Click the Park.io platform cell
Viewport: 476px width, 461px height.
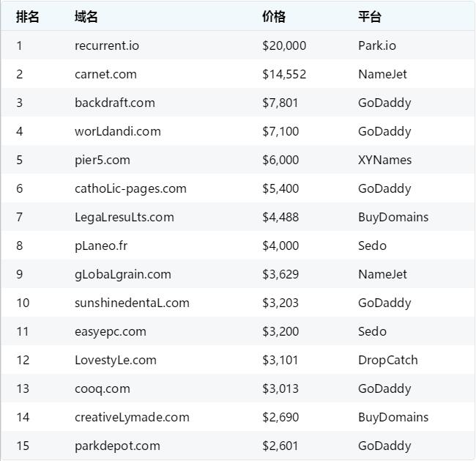point(377,45)
